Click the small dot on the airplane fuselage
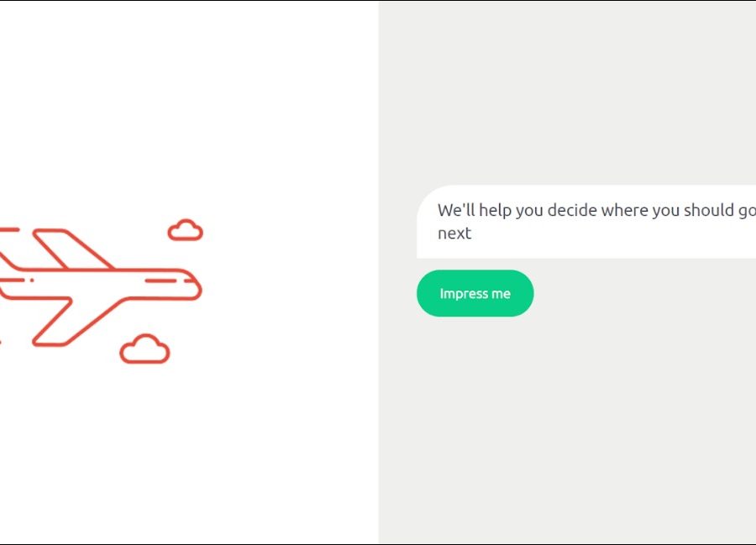This screenshot has width=756, height=545. 32,280
